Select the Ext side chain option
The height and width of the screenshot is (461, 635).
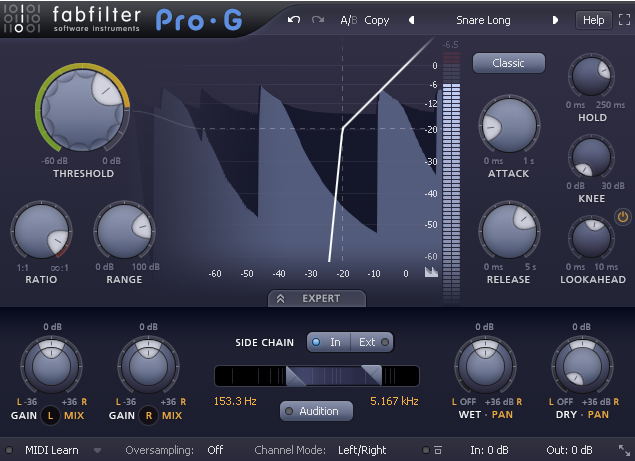point(373,342)
